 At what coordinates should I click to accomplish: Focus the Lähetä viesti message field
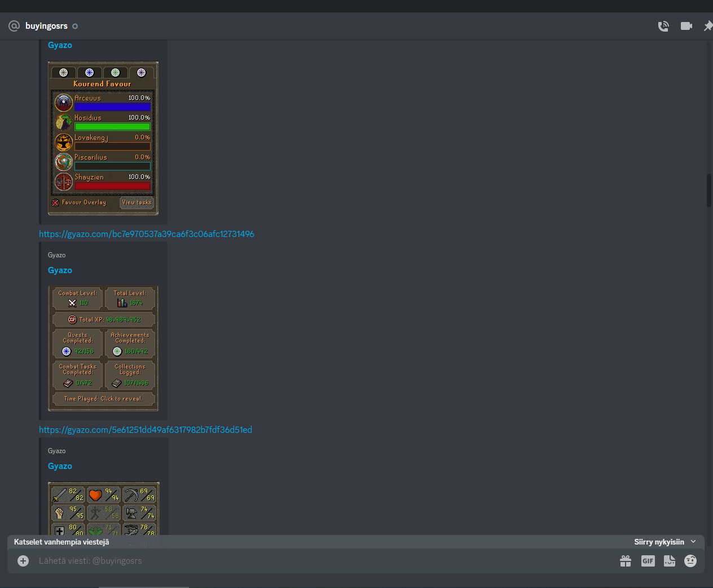pos(324,561)
